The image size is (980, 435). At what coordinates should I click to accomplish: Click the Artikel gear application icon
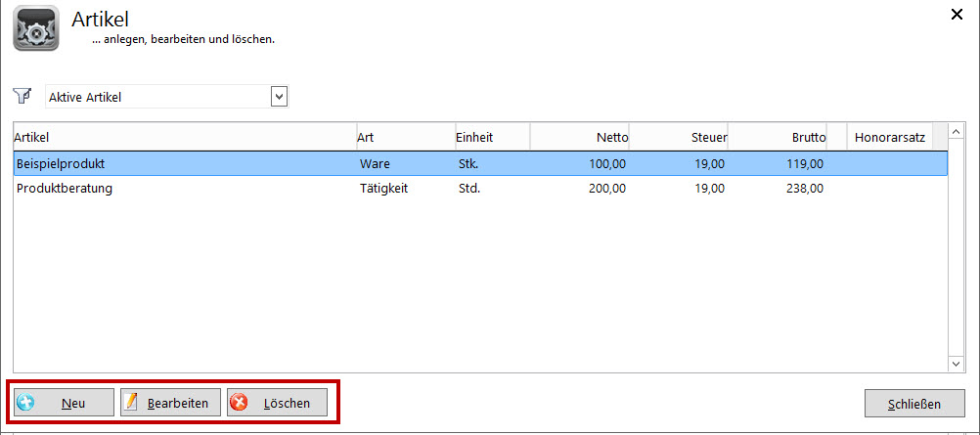(x=36, y=28)
